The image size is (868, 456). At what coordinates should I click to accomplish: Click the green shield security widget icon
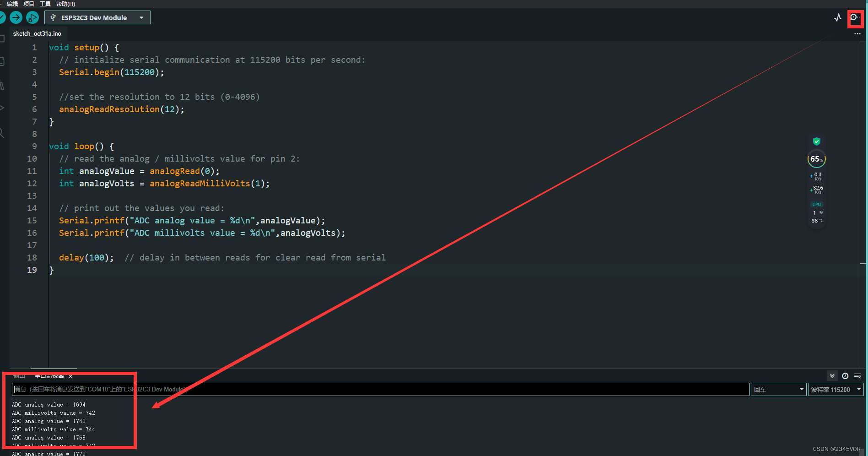(817, 141)
